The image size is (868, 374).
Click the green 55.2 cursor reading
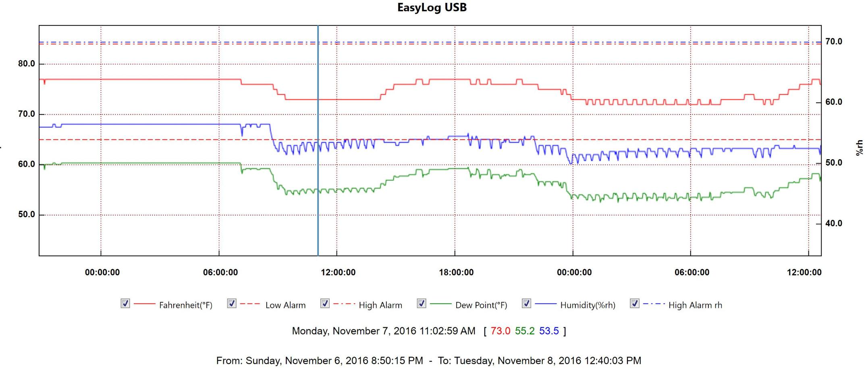click(x=525, y=331)
